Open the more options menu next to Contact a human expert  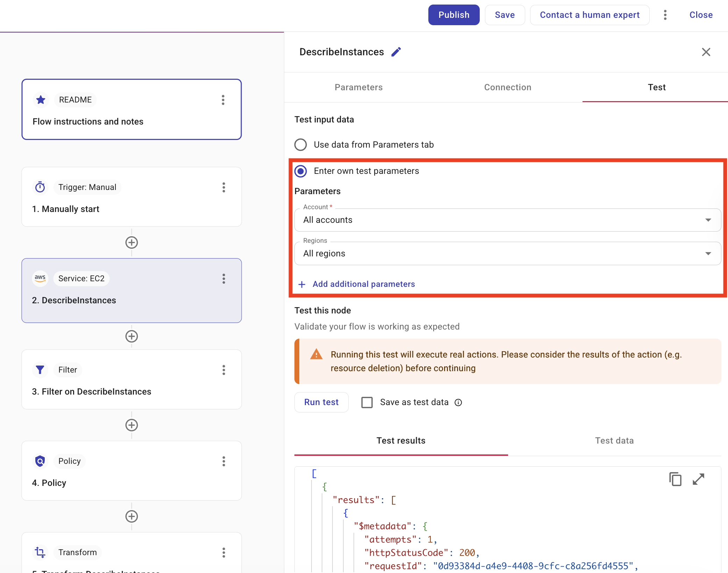tap(665, 15)
